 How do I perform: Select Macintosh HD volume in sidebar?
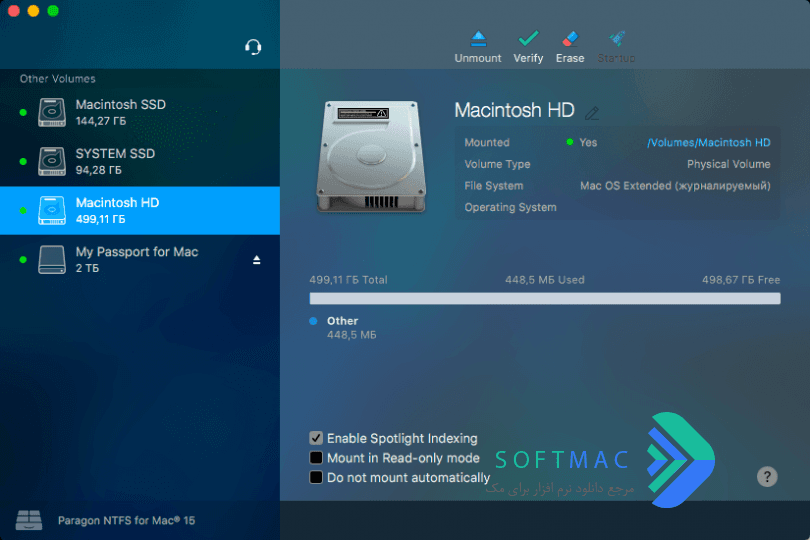pyautogui.click(x=140, y=210)
